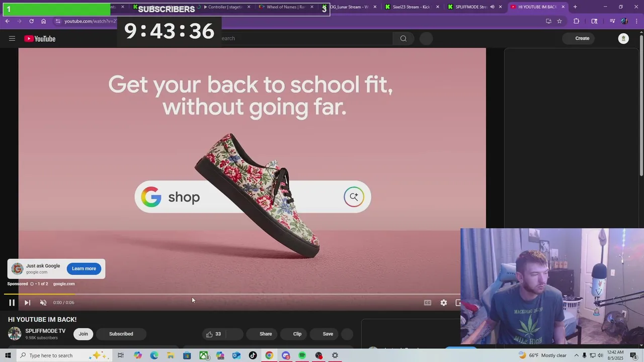Skip to the next video
The height and width of the screenshot is (362, 644).
(x=27, y=303)
